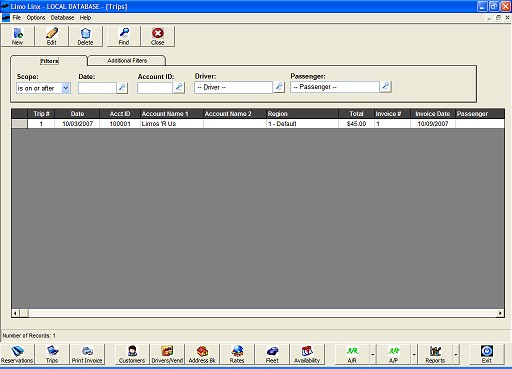Sort by Account Name 1 column header
The height and width of the screenshot is (369, 512).
pos(172,114)
